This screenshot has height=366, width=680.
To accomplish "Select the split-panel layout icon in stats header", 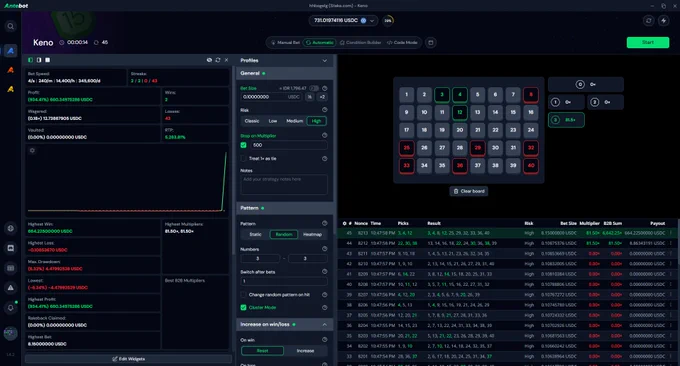I will pos(39,60).
